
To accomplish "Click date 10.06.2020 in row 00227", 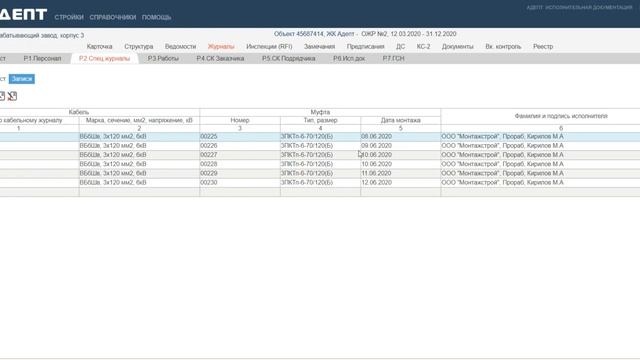I will click(x=400, y=155).
